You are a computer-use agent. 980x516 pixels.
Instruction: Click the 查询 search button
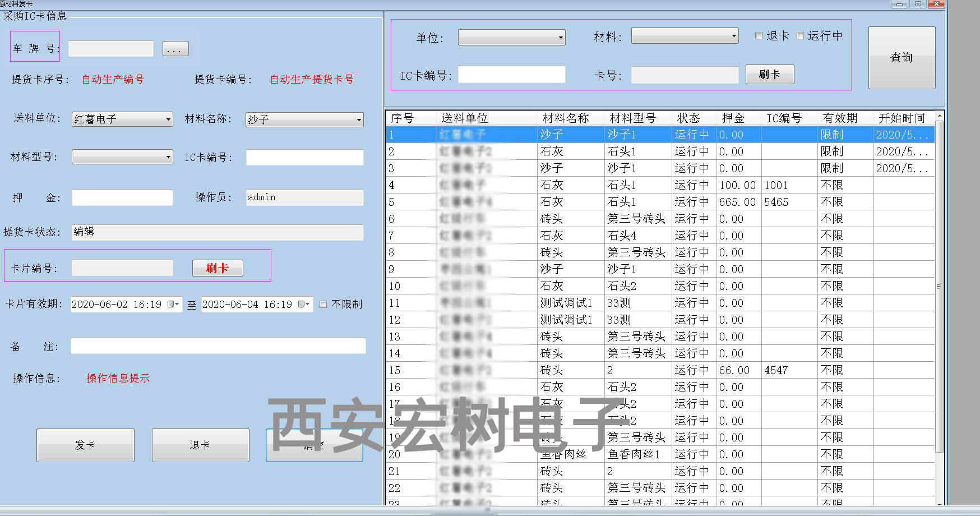coord(902,58)
